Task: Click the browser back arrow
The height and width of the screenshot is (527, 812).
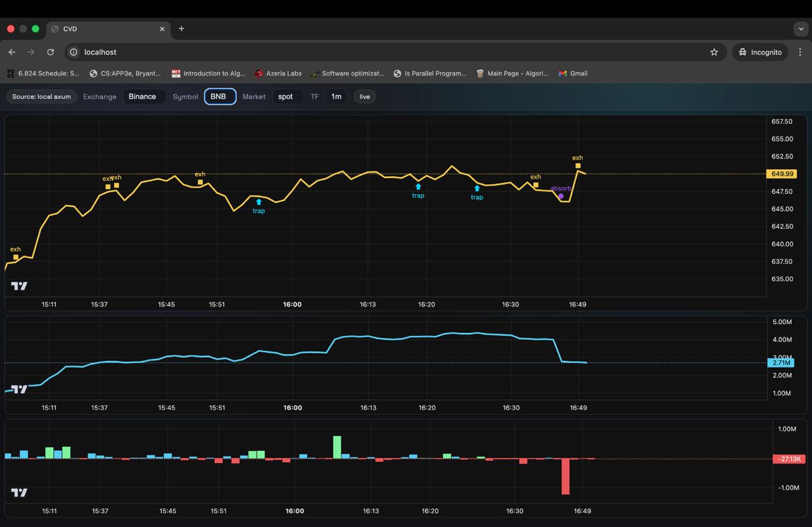Action: (12, 52)
